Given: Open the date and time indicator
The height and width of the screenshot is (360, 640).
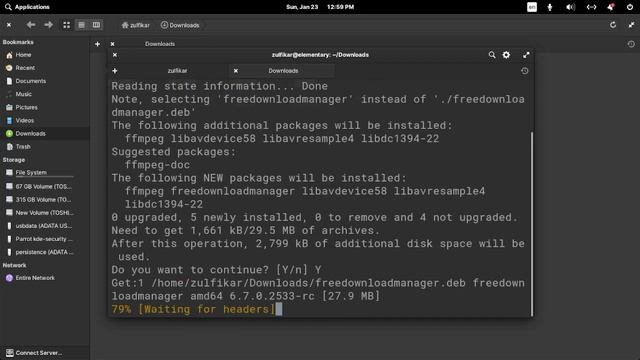Looking at the screenshot, I should click(x=320, y=7).
